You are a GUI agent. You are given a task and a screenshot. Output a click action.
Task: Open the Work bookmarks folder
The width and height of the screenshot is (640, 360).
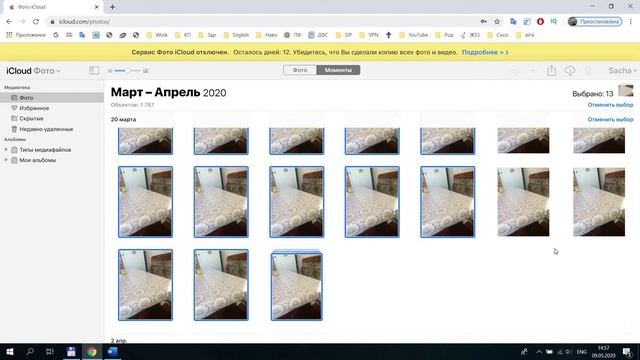(x=158, y=35)
